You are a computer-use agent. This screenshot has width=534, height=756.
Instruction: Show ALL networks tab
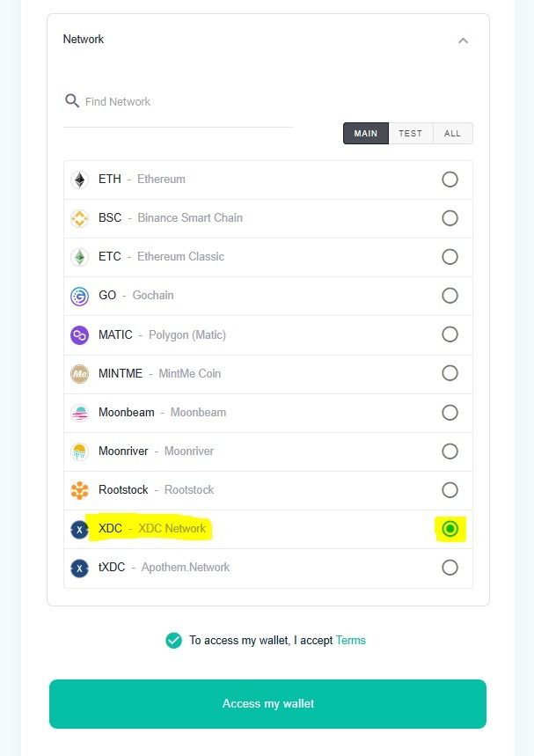[x=452, y=134]
